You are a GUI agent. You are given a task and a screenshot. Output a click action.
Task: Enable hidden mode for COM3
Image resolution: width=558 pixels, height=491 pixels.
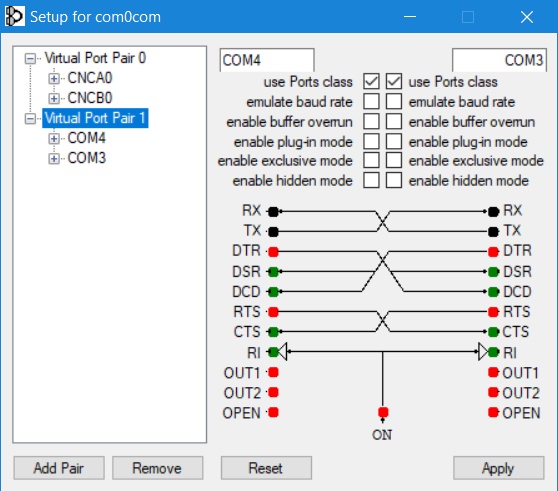pyautogui.click(x=394, y=180)
